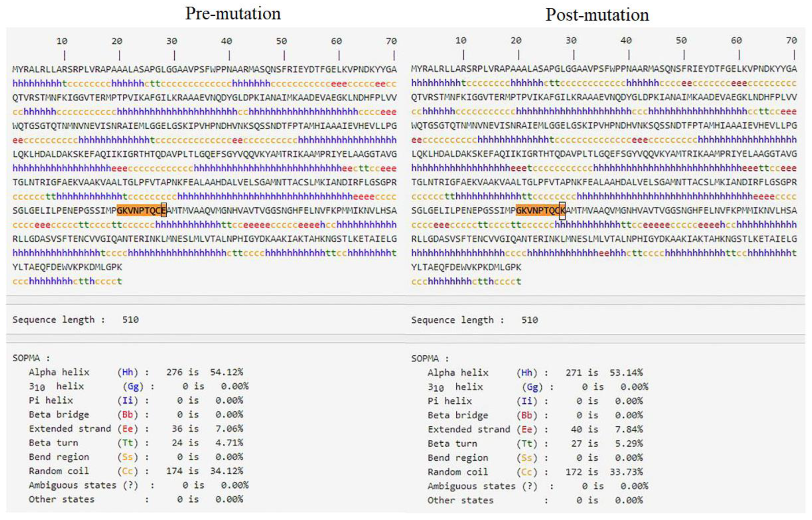Viewport: 812px width, 520px height.
Task: Click the boxed E residue in Pre-mutation sequence
Action: click(x=164, y=210)
